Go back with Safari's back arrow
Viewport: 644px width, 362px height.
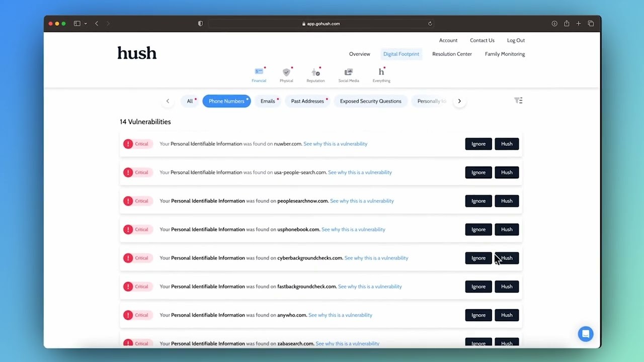[97, 24]
